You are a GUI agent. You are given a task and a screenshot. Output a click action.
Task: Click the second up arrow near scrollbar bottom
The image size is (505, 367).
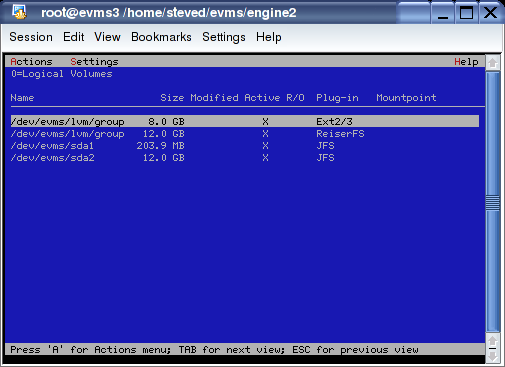point(493,341)
